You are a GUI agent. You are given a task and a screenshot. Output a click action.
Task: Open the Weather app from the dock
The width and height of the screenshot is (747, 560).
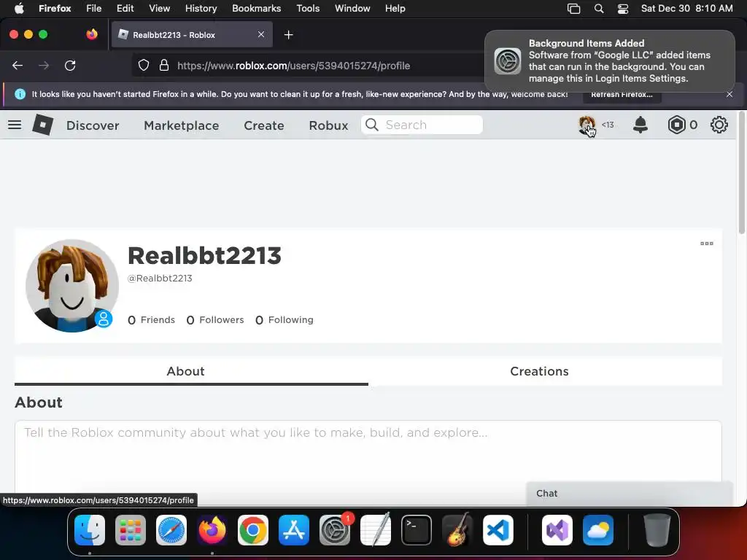coord(598,530)
